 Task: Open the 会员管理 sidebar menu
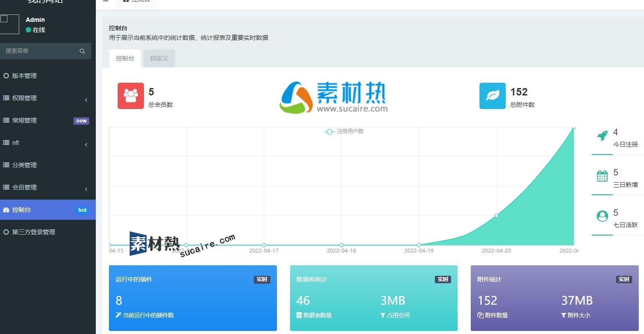pos(48,187)
